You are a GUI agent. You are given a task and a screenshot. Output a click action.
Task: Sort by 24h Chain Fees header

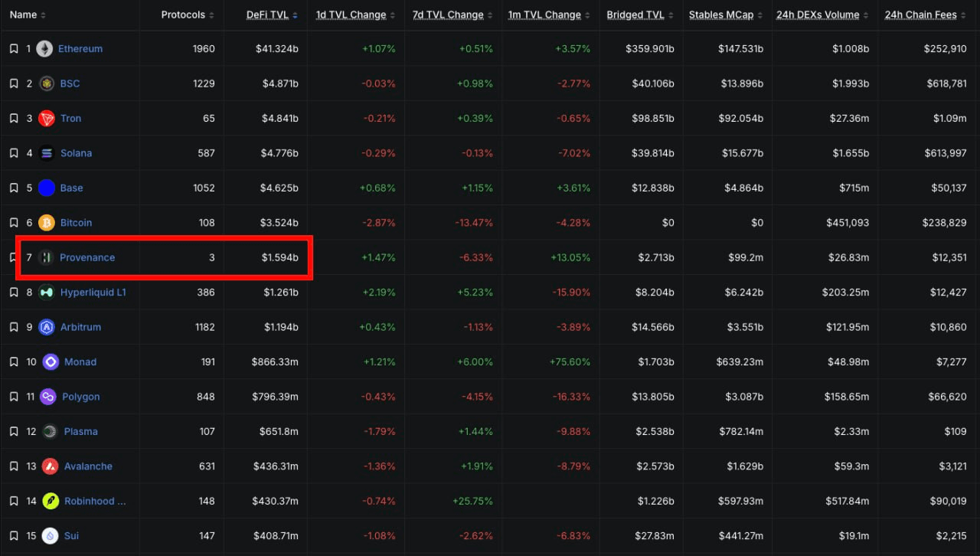coord(926,15)
